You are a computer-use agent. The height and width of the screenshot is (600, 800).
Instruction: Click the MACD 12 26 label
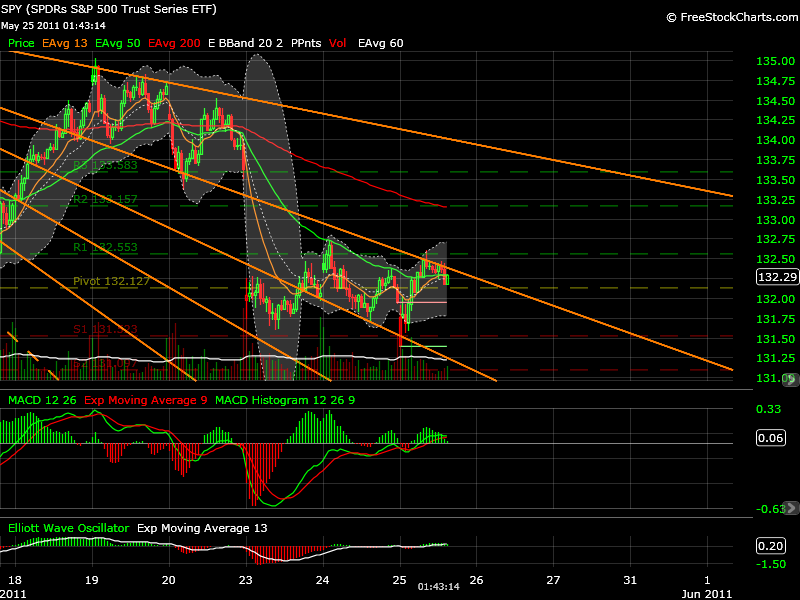click(42, 401)
